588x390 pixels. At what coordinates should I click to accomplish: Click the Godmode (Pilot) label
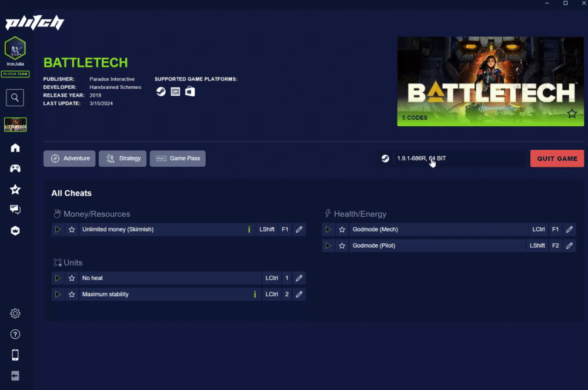pyautogui.click(x=374, y=246)
